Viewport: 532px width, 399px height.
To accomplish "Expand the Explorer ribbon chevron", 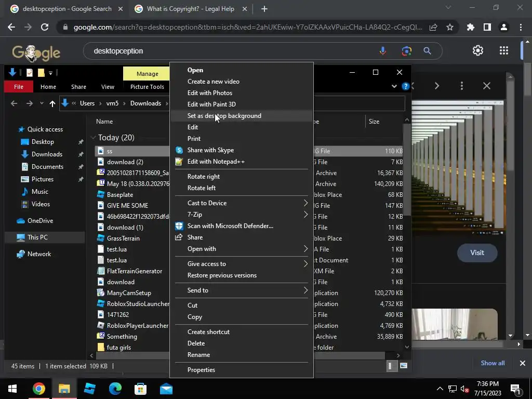I will [x=394, y=86].
